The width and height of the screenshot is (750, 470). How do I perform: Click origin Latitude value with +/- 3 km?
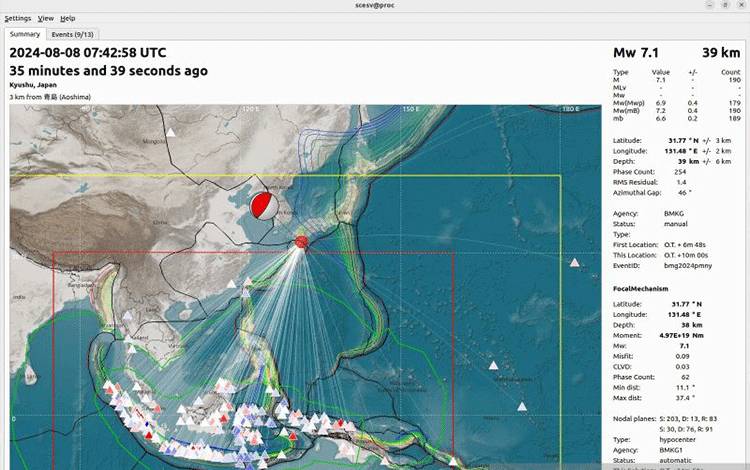click(x=699, y=141)
